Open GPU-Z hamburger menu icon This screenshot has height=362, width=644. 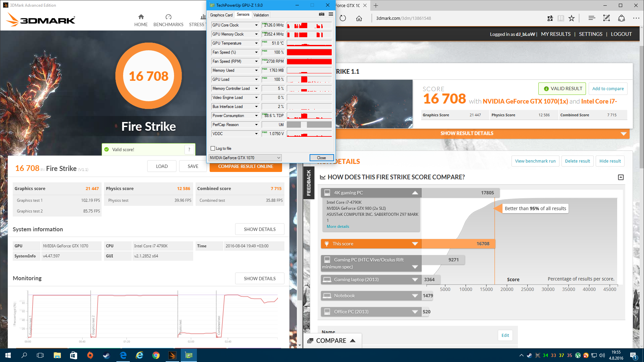(331, 14)
